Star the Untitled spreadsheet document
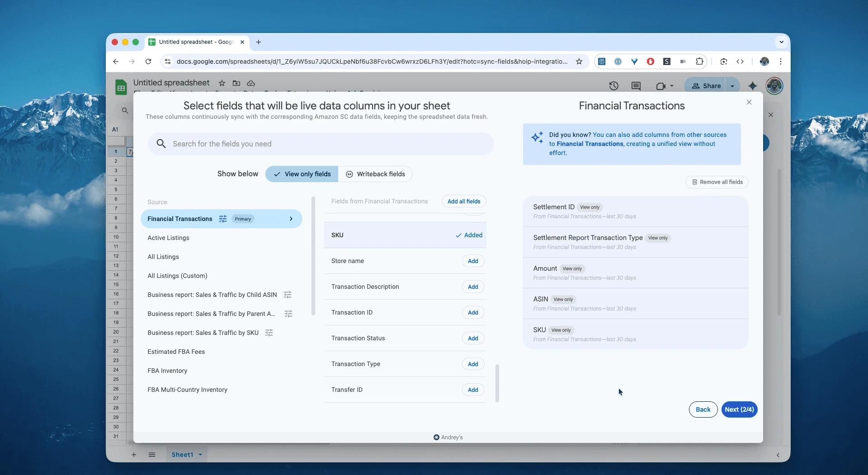 (x=222, y=83)
